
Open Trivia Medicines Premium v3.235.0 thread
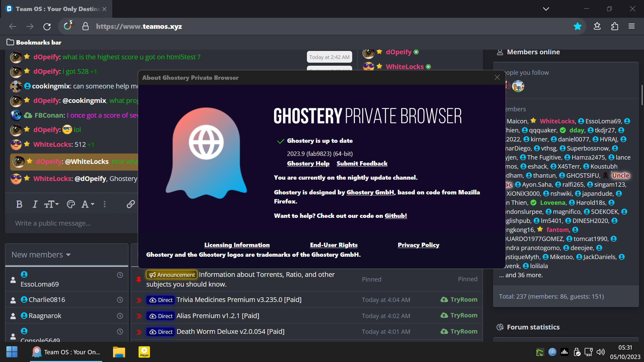coord(239,300)
